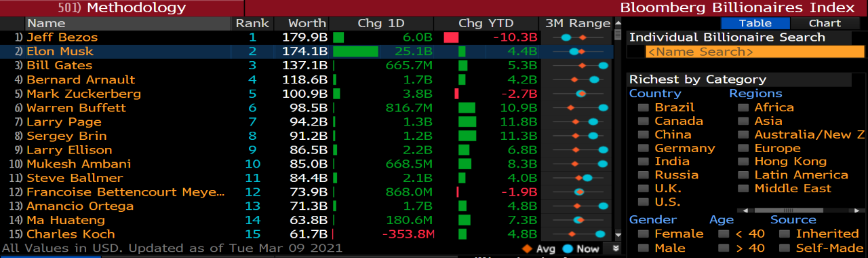This screenshot has width=868, height=258.
Task: Check the Africa region filter
Action: pos(743,107)
